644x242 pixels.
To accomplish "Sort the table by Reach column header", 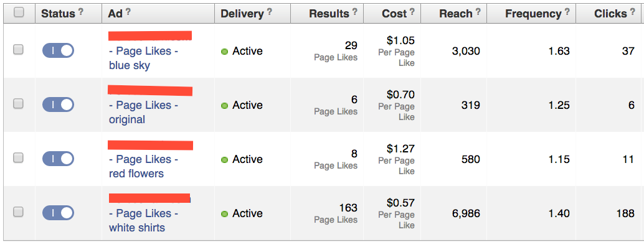I will tap(455, 14).
